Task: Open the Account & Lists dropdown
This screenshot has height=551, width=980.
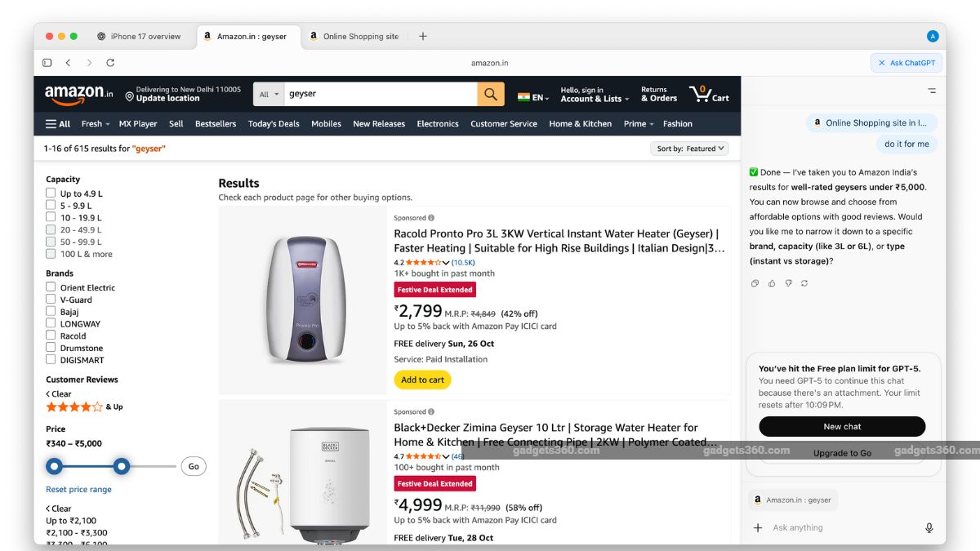Action: coord(595,99)
